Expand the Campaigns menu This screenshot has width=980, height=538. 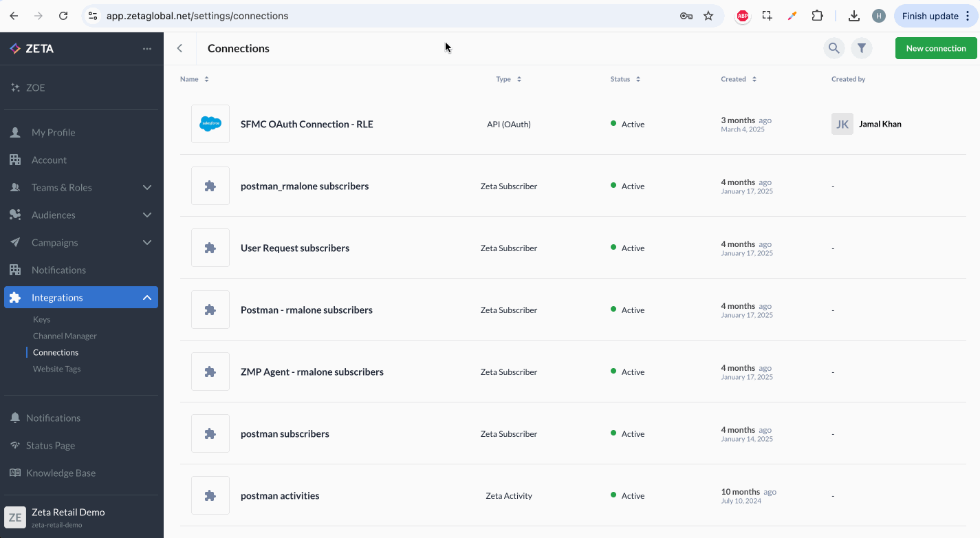[x=146, y=242]
